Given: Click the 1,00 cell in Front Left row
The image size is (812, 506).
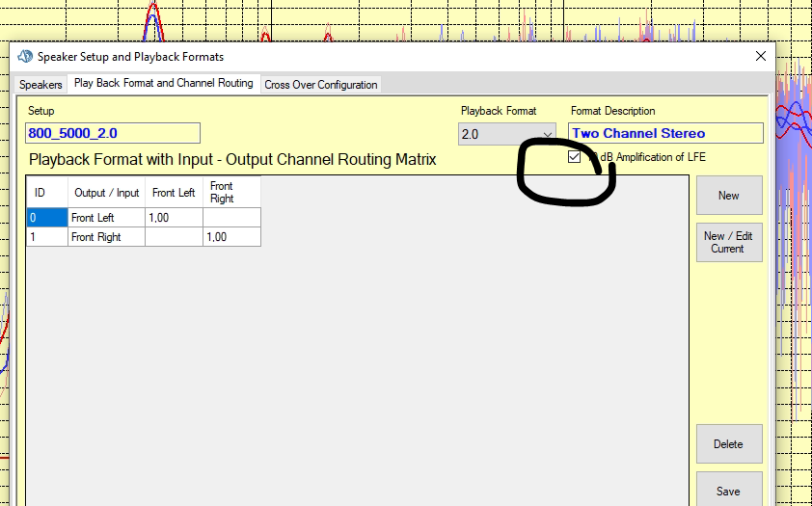Looking at the screenshot, I should [174, 218].
